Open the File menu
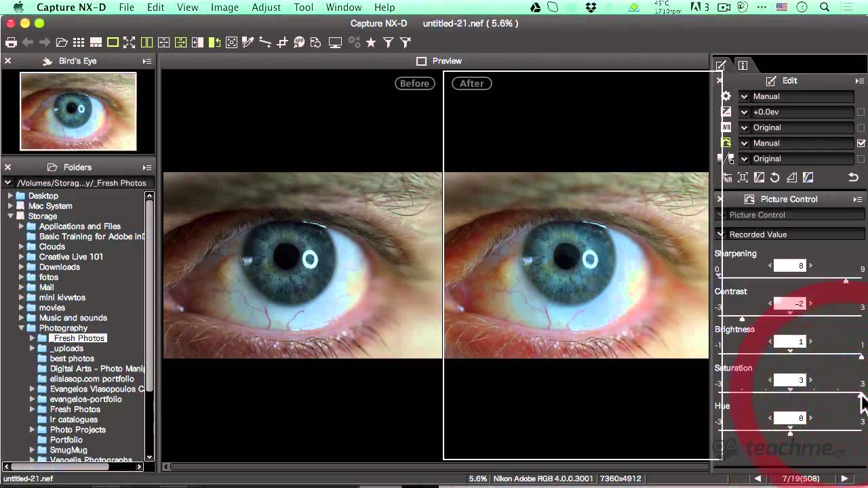 (126, 7)
